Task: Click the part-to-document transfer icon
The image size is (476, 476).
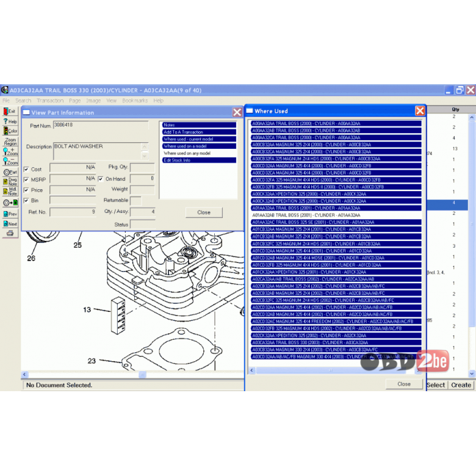Action: (10, 203)
